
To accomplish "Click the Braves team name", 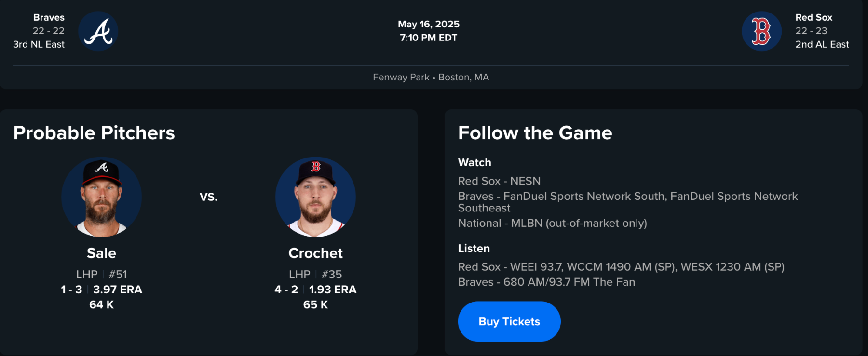I will tap(49, 17).
